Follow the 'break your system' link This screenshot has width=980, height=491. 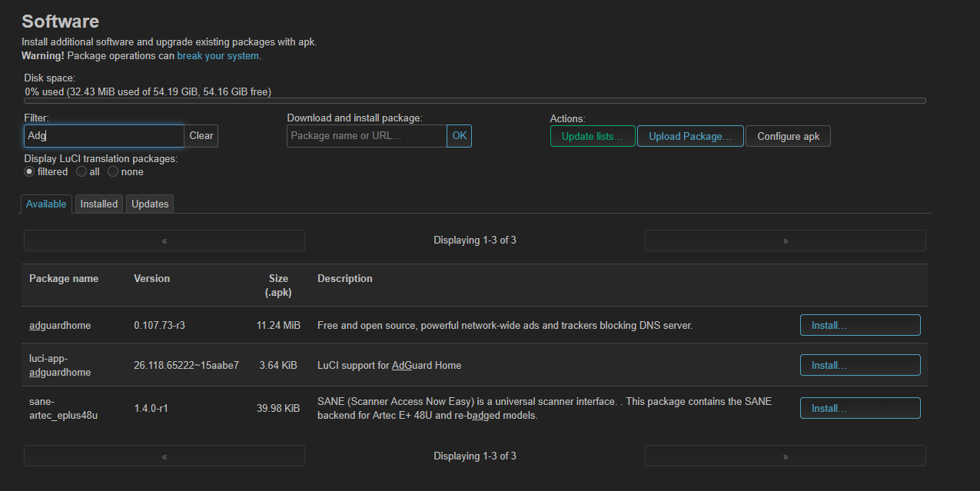[218, 56]
